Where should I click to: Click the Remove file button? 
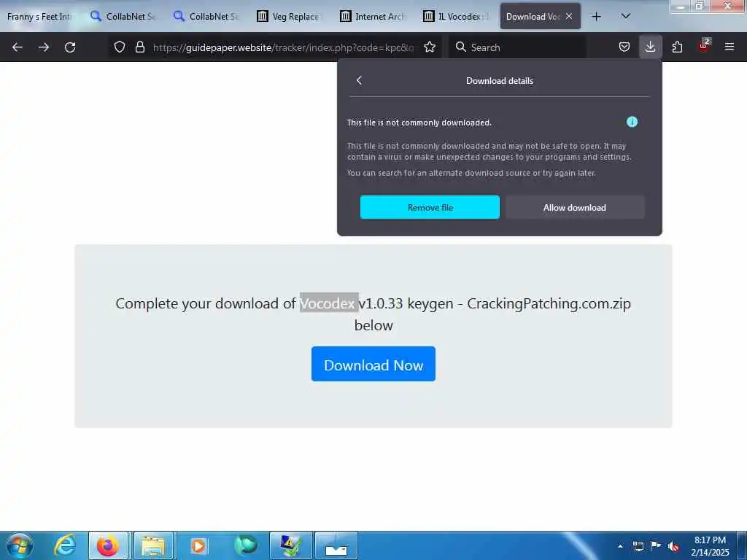pyautogui.click(x=430, y=208)
